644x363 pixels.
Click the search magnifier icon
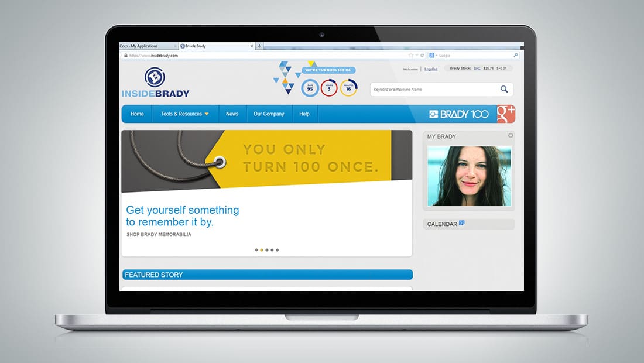tap(504, 90)
